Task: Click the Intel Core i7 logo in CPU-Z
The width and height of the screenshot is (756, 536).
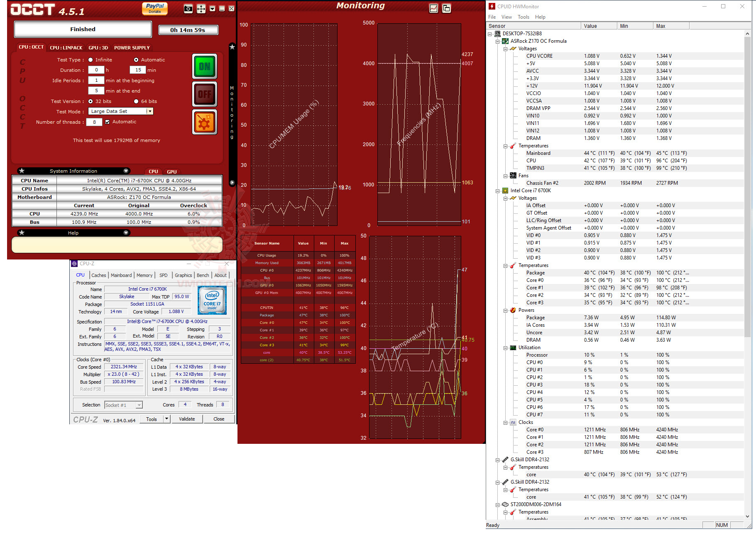Action: tap(212, 300)
